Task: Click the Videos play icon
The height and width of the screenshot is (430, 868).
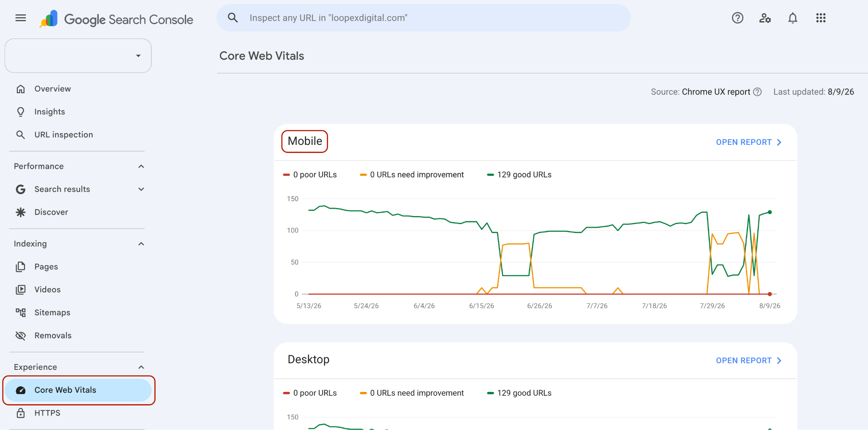Action: [20, 290]
